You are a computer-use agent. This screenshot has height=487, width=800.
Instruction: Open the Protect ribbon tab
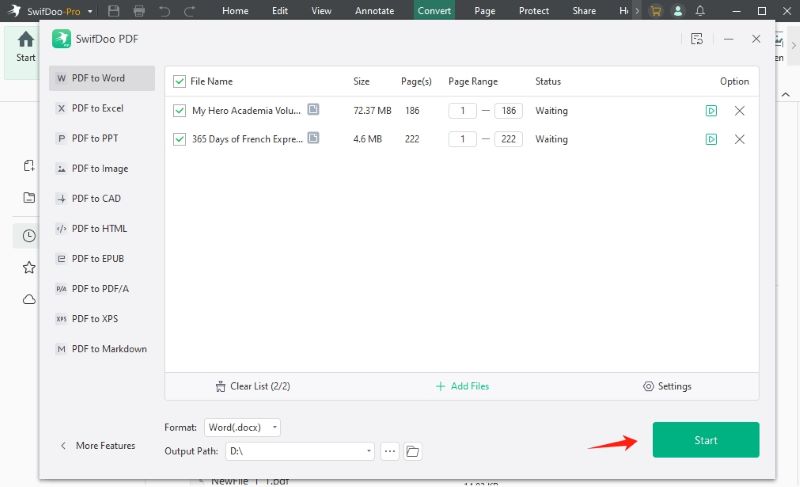coord(534,11)
